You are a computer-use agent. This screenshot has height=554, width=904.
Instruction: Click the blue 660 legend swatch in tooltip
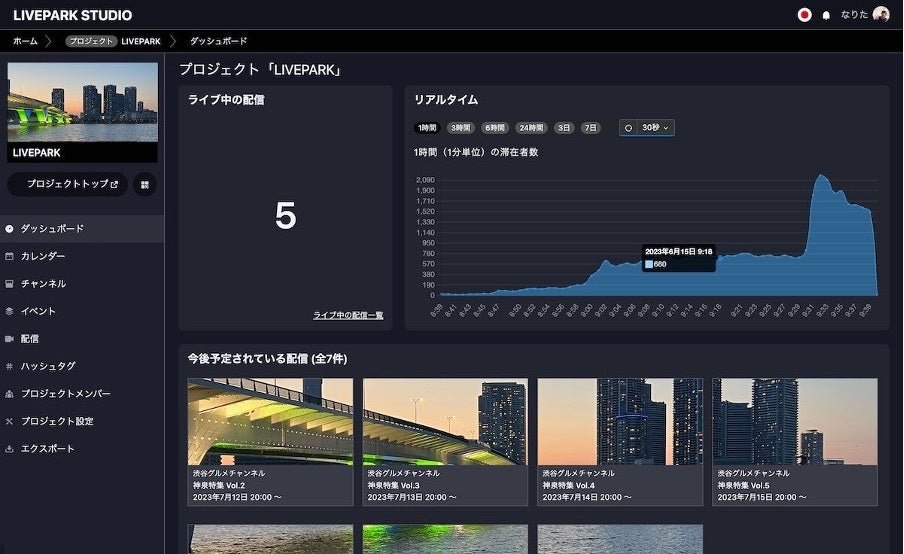(649, 265)
